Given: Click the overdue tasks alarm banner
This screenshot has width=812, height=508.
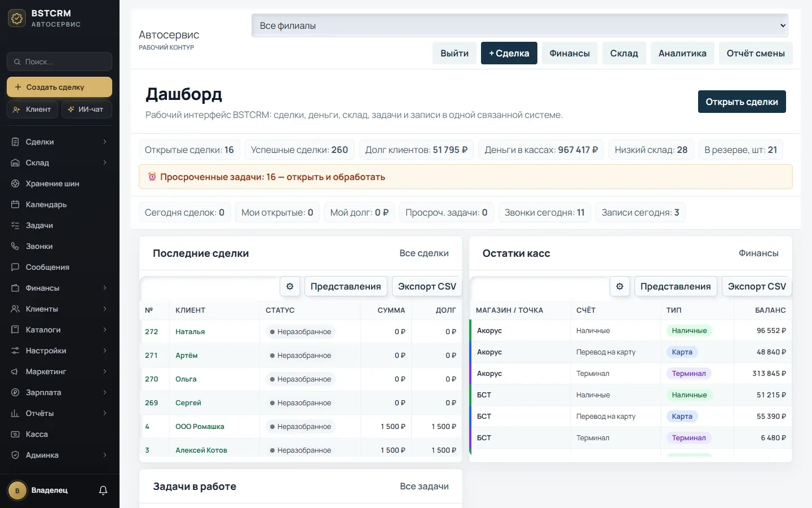Looking at the screenshot, I should [466, 177].
